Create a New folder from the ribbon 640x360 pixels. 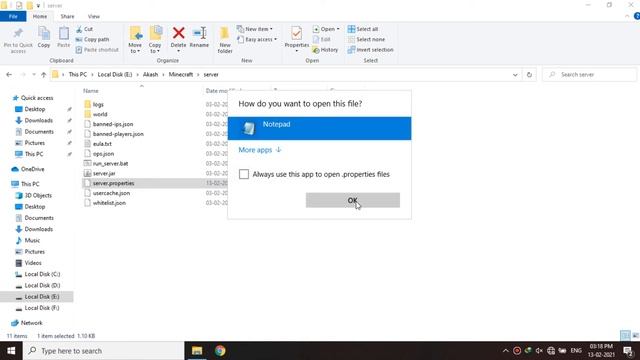(225, 39)
